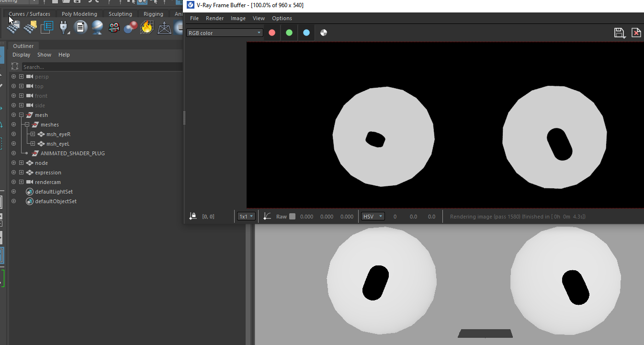Open the Image menu in V-Ray Frame Buffer
Screen dimensions: 644x345
pyautogui.click(x=238, y=18)
